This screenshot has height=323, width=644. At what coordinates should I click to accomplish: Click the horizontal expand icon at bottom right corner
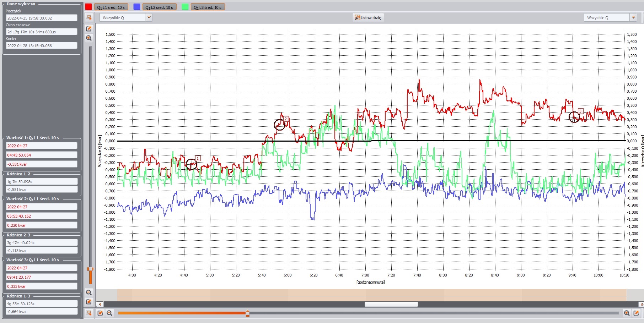tap(636, 313)
